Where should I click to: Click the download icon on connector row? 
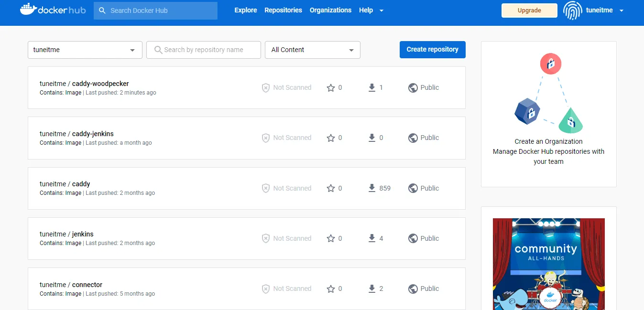pyautogui.click(x=372, y=289)
